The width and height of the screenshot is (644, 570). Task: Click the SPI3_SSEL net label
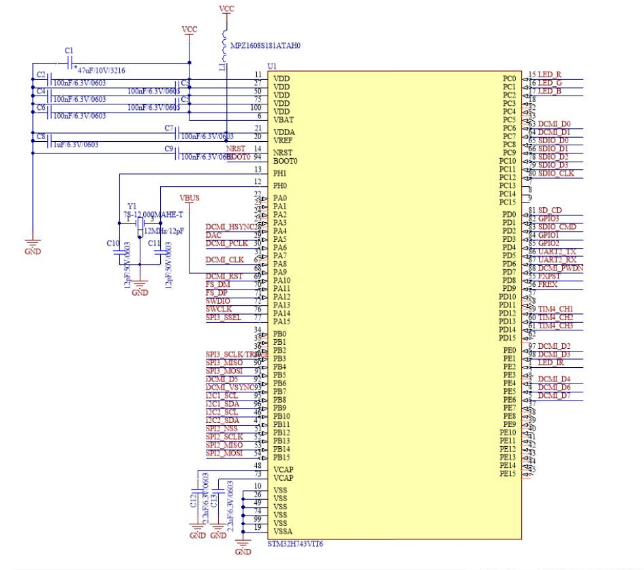tap(223, 317)
